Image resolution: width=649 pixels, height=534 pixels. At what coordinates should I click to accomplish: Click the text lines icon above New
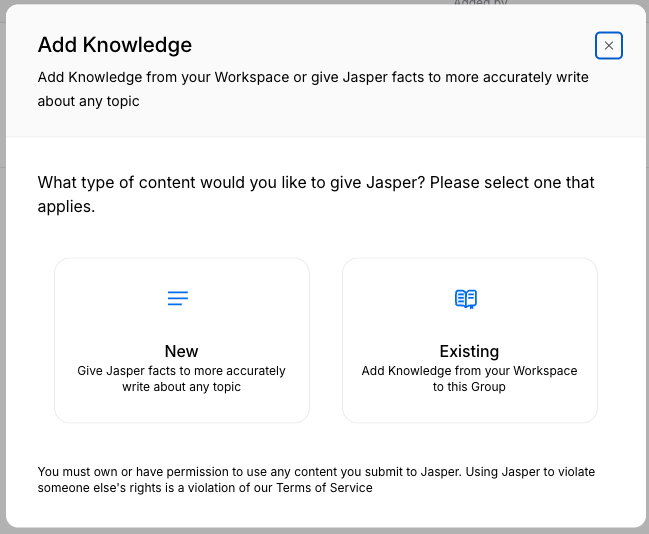tap(178, 298)
